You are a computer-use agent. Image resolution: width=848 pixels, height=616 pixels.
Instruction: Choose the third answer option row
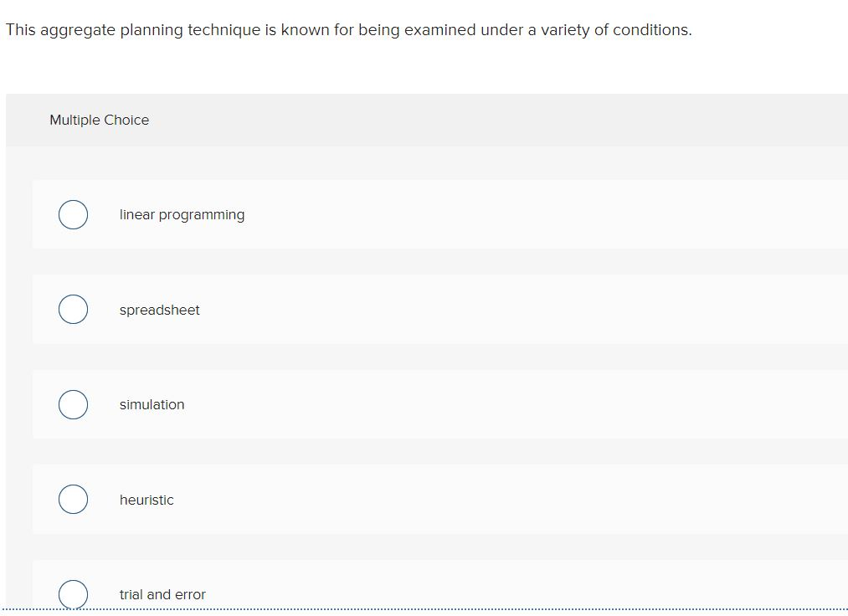coord(419,404)
